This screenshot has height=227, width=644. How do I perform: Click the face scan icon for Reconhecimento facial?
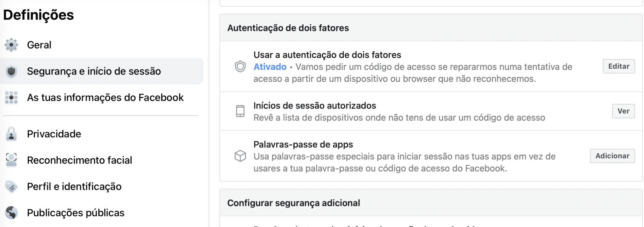(x=11, y=160)
